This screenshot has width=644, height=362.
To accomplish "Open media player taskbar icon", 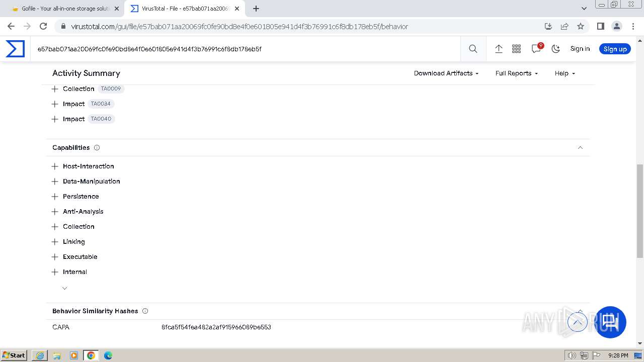I will [x=74, y=355].
